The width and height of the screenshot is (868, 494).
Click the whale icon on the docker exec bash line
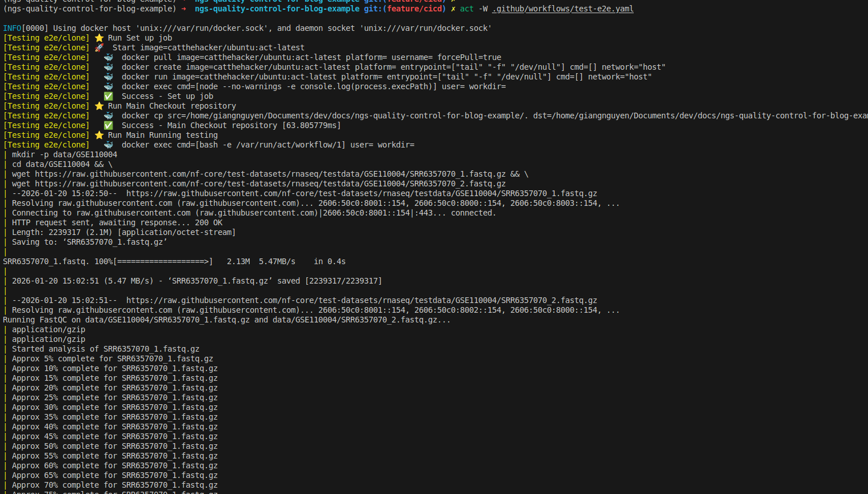coord(108,145)
